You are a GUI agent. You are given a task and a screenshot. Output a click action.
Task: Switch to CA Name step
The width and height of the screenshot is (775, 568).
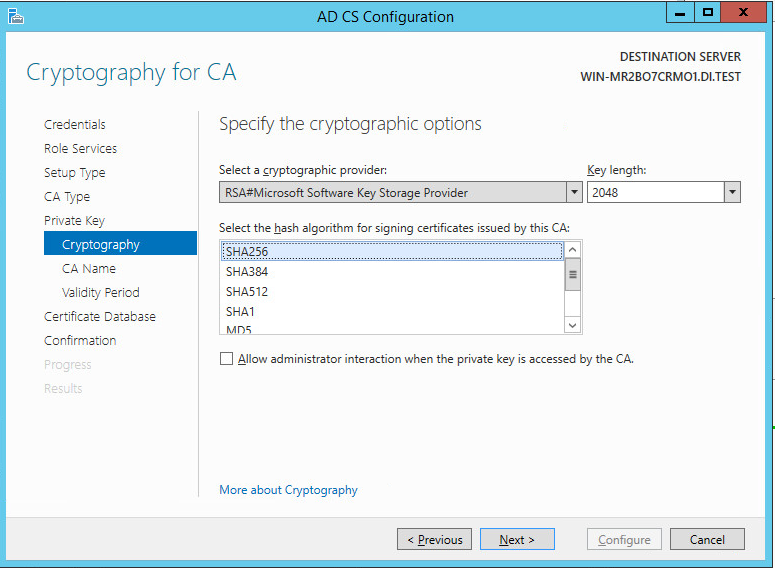(89, 269)
